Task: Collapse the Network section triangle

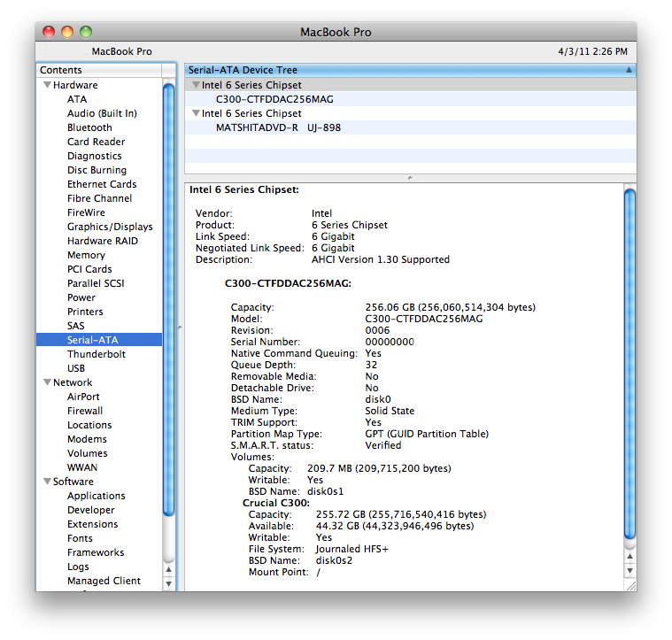Action: coord(48,382)
